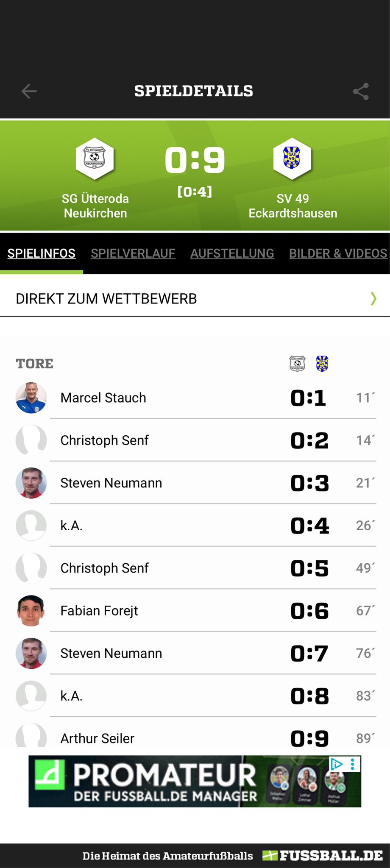Expand Direkt zum Wettbewerb chevron

pos(373,299)
